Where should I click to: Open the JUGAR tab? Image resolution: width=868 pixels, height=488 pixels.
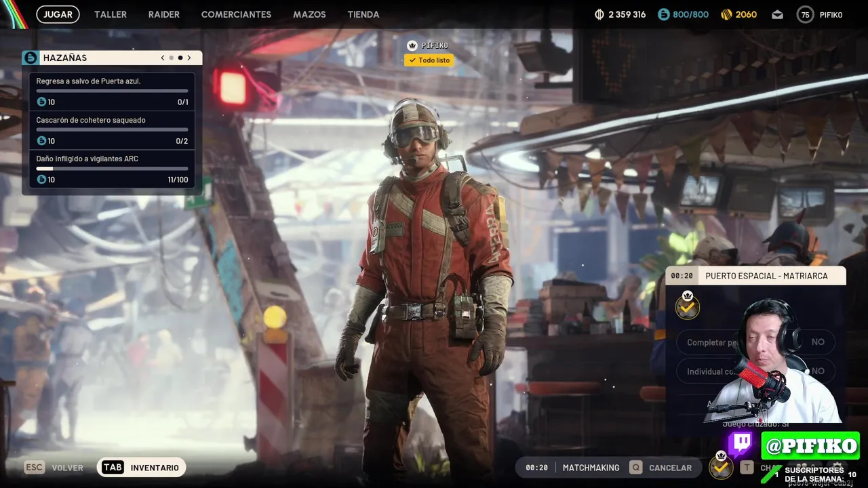click(58, 14)
